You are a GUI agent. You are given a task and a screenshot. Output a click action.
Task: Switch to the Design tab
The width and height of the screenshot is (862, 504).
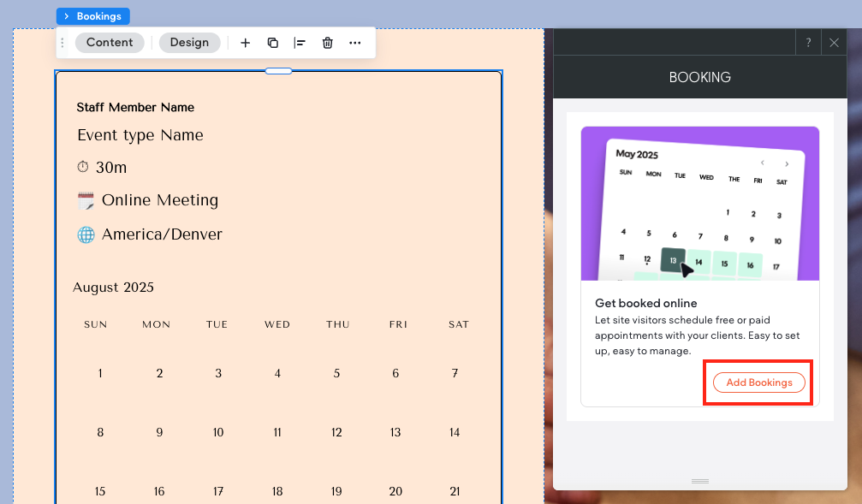pyautogui.click(x=189, y=42)
